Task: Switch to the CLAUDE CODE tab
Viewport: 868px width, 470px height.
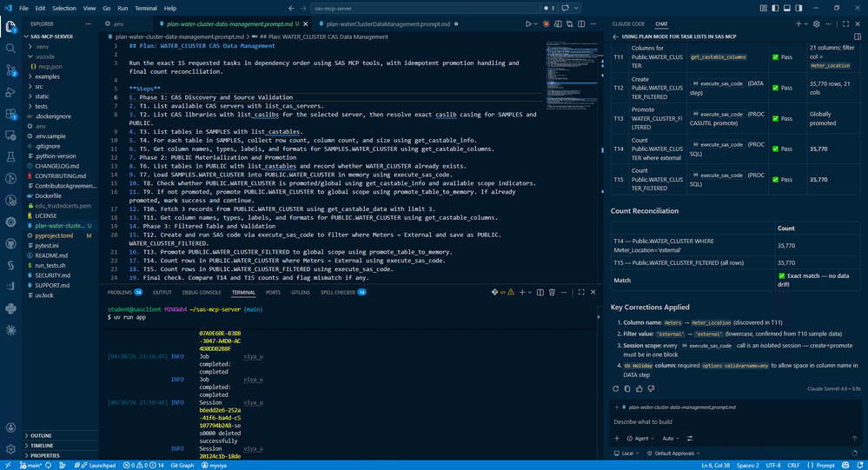Action: pos(628,24)
